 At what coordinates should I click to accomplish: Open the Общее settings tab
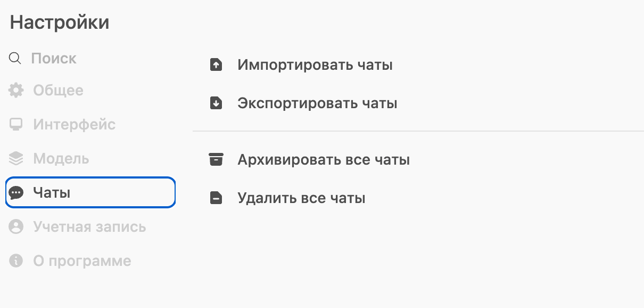(x=58, y=90)
